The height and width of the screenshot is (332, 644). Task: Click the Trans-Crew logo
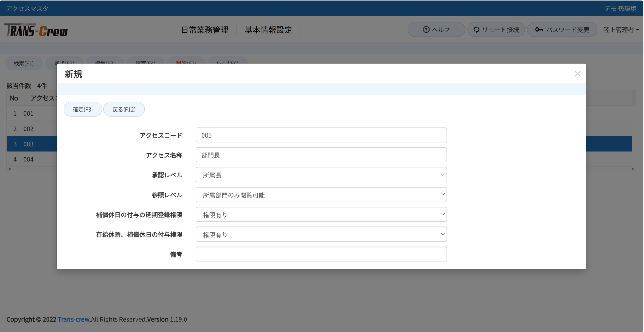[36, 30]
